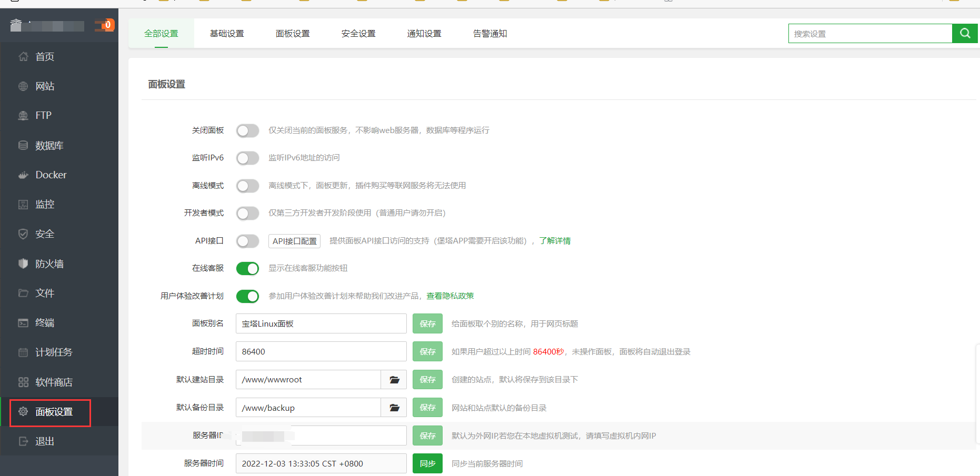
Task: Click the /www/wwwroot path field
Action: [x=308, y=379]
